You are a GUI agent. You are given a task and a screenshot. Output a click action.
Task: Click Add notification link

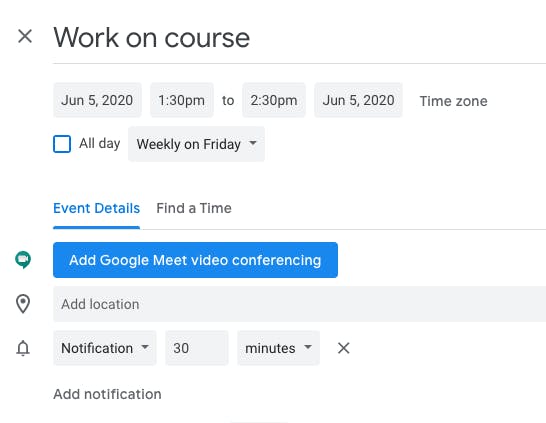click(107, 394)
